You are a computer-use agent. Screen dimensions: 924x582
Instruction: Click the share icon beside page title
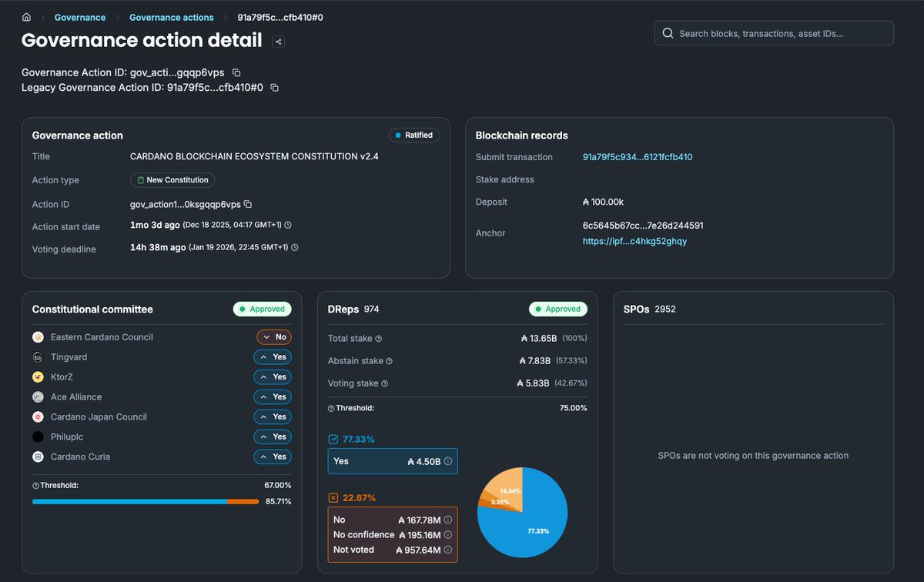[279, 42]
